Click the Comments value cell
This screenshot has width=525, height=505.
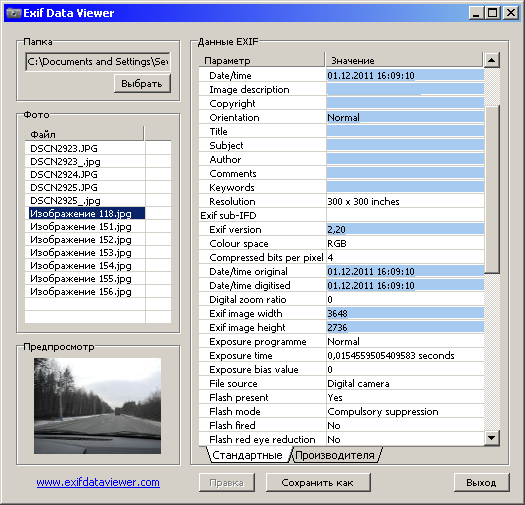(405, 173)
